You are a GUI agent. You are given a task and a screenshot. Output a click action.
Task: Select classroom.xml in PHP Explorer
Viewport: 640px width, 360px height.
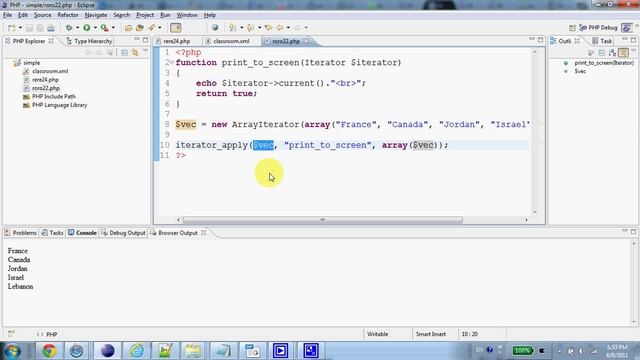click(x=46, y=71)
